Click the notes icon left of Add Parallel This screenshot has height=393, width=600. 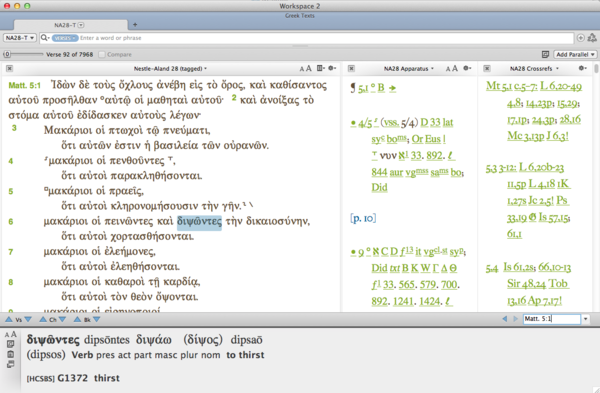point(545,54)
